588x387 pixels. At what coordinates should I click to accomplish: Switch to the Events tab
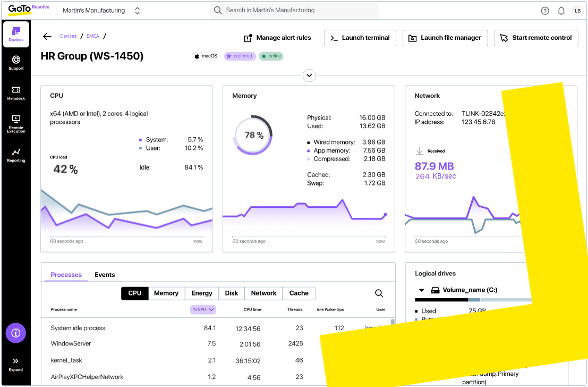coord(105,275)
